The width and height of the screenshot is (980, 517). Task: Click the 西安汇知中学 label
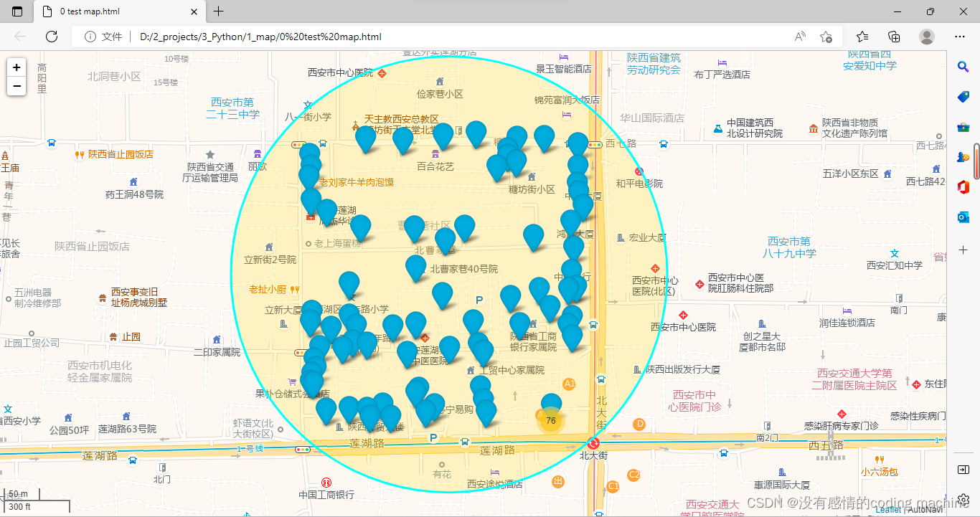coord(895,265)
